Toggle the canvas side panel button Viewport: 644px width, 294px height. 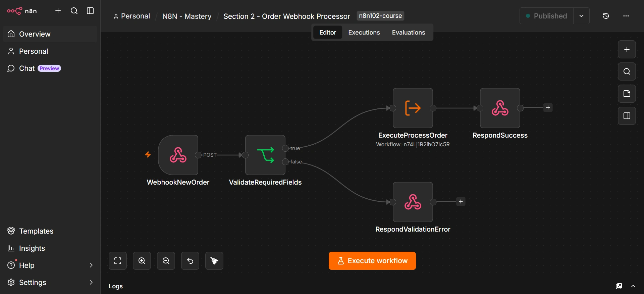click(x=627, y=116)
